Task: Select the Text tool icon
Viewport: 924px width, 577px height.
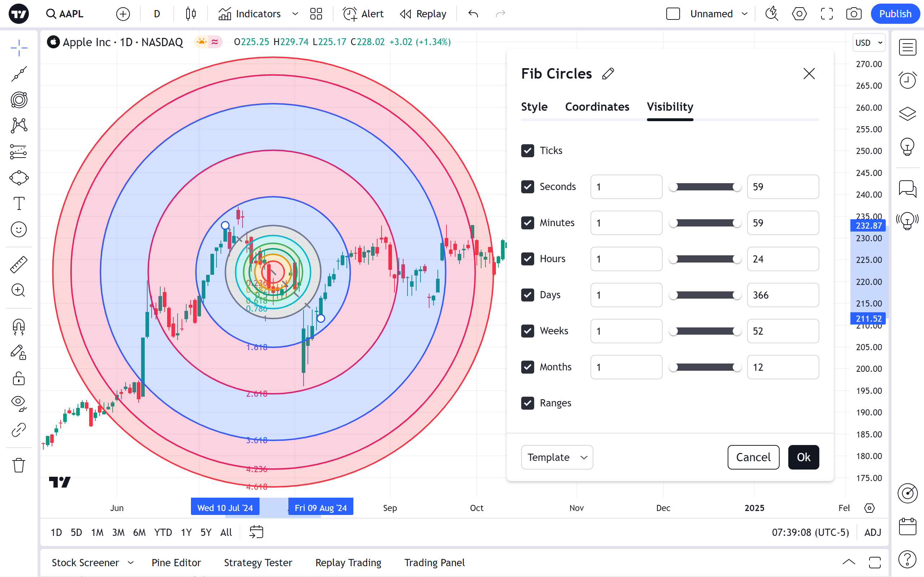Action: [19, 203]
